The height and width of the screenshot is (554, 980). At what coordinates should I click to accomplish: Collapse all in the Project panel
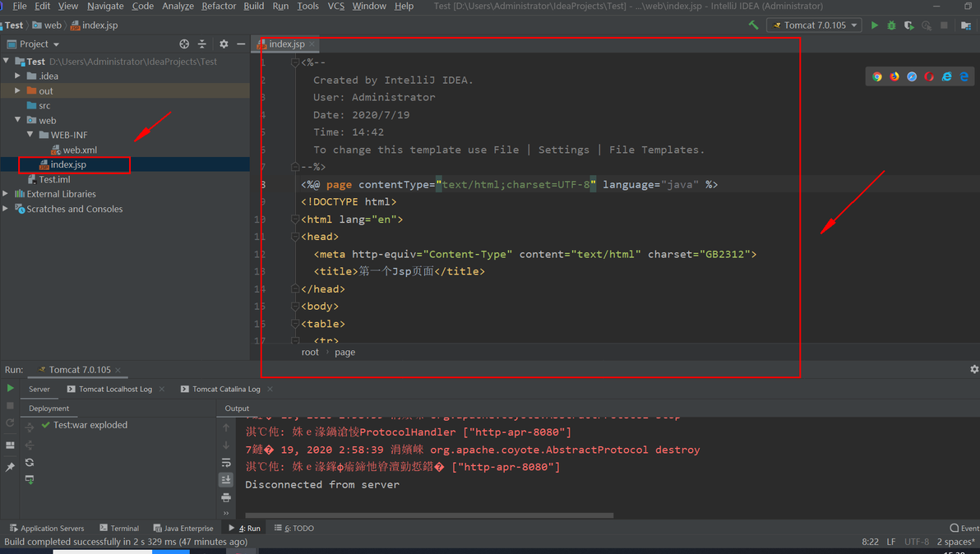(x=202, y=44)
